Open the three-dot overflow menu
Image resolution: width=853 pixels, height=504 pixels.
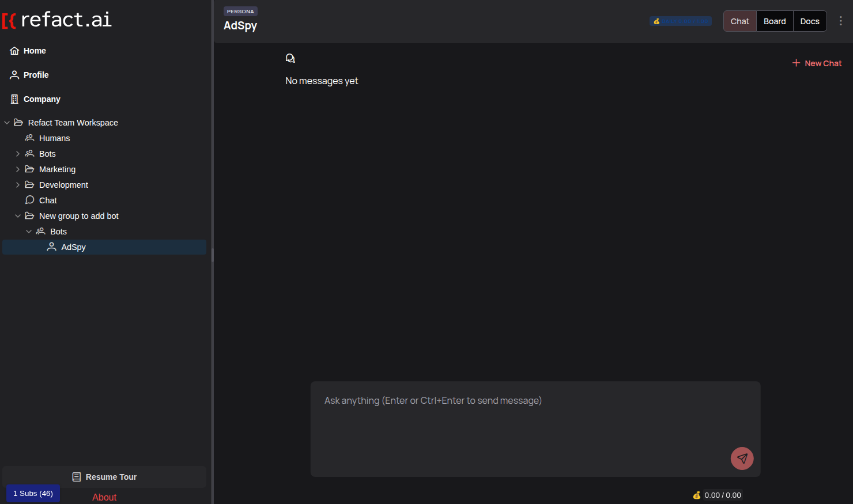tap(841, 21)
